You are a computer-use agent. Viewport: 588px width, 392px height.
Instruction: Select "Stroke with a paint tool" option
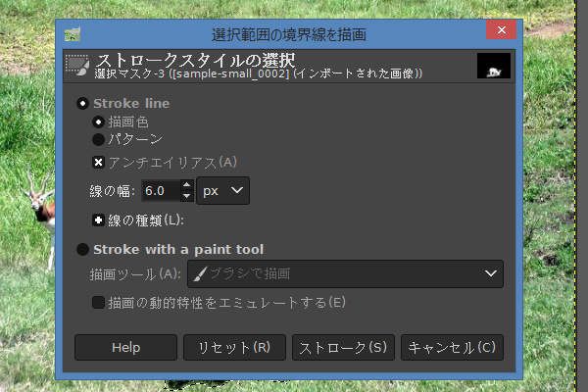pyautogui.click(x=82, y=249)
